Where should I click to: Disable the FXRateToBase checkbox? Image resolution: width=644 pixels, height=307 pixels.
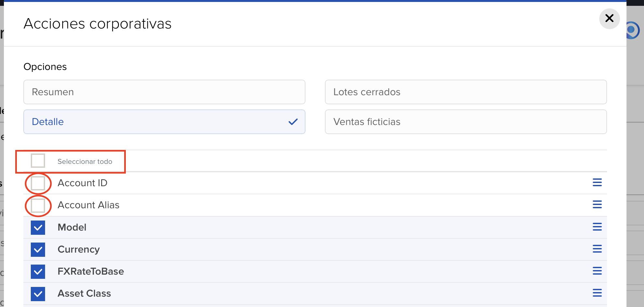38,272
